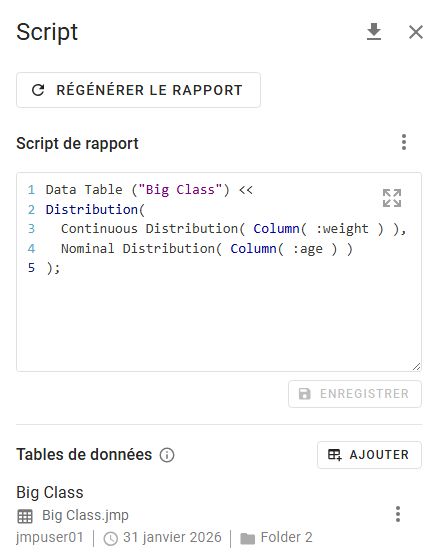Download the script using the download icon

(374, 32)
